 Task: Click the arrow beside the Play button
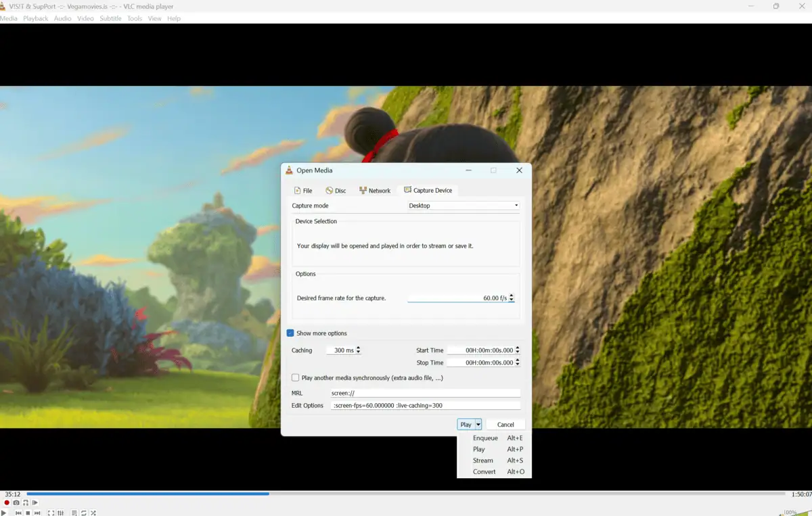[x=478, y=425]
